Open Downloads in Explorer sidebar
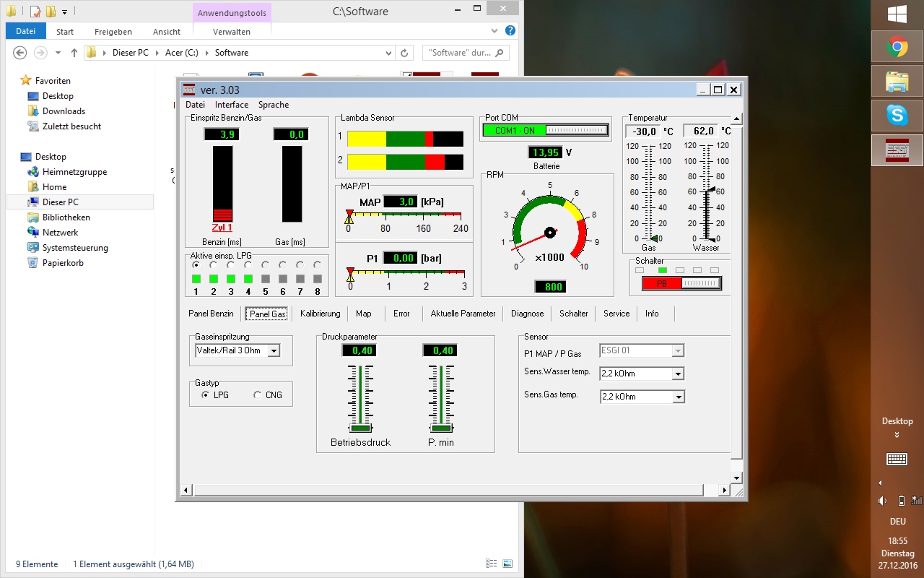Image resolution: width=924 pixels, height=578 pixels. 64,111
